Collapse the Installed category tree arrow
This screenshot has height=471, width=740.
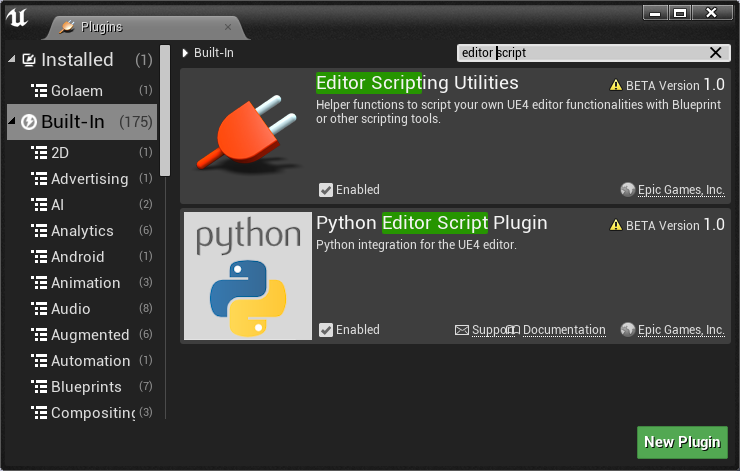(x=12, y=59)
